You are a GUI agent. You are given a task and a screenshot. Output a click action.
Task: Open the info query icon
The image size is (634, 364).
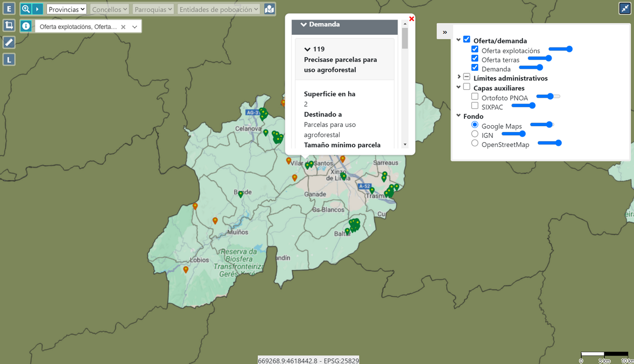(x=26, y=26)
